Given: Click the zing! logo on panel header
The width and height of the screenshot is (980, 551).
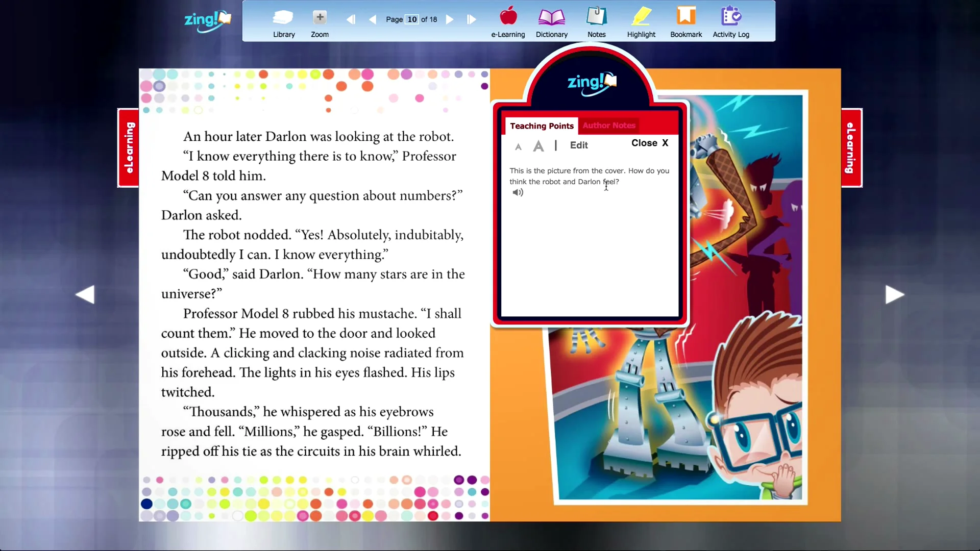Looking at the screenshot, I should pos(592,83).
